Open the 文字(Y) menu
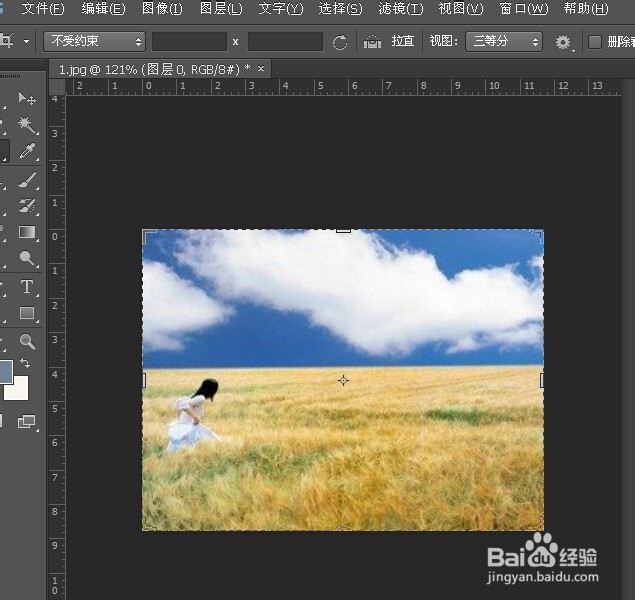The image size is (635, 600). tap(281, 9)
